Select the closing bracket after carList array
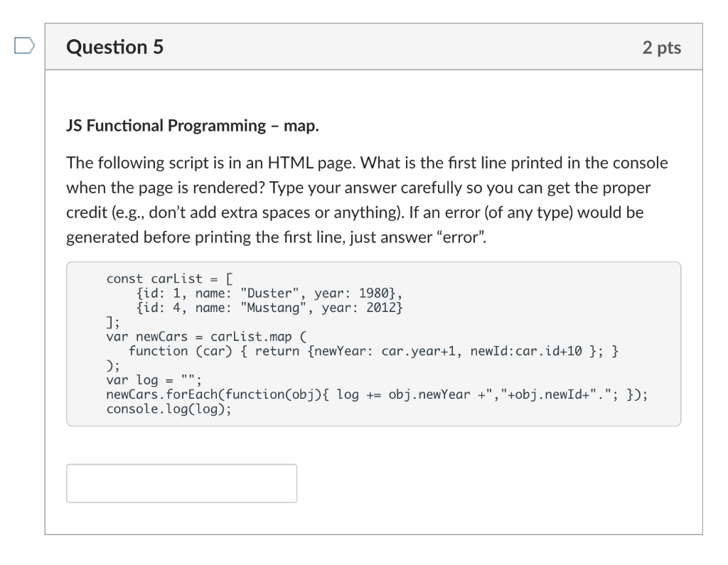The height and width of the screenshot is (565, 728). coord(111,322)
